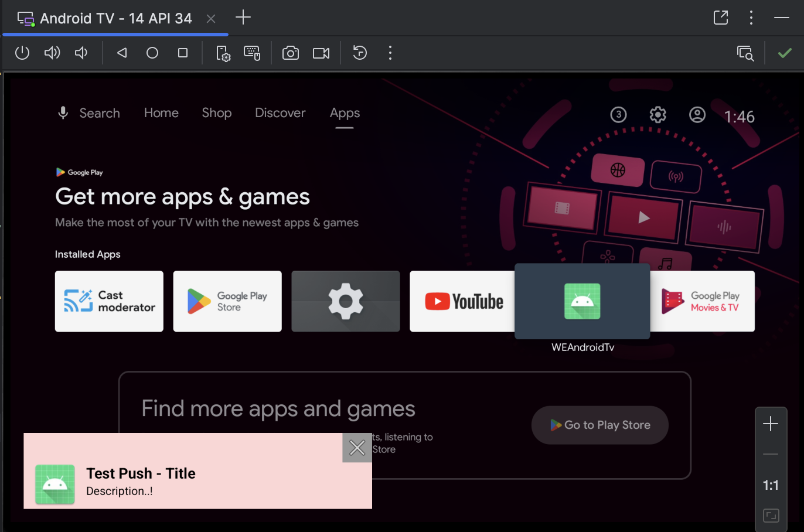Click the 1:46 clock text

click(740, 117)
